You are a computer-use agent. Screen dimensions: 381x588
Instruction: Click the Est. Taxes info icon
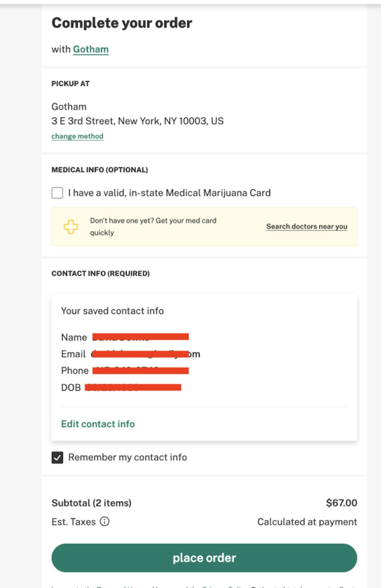click(105, 521)
